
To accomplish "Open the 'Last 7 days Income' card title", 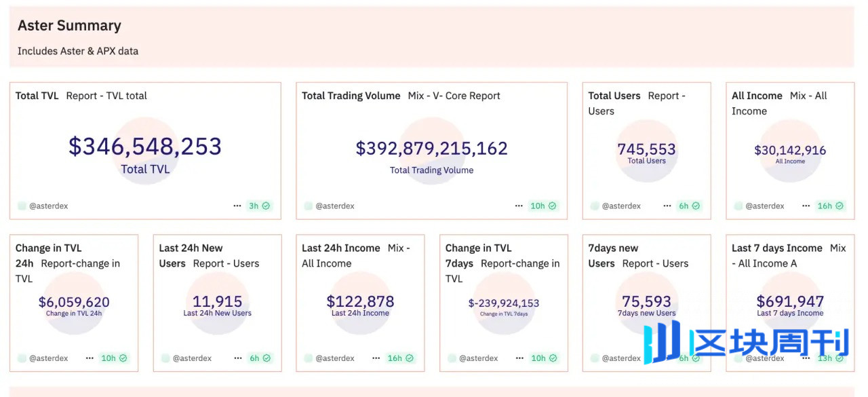I will [x=777, y=248].
